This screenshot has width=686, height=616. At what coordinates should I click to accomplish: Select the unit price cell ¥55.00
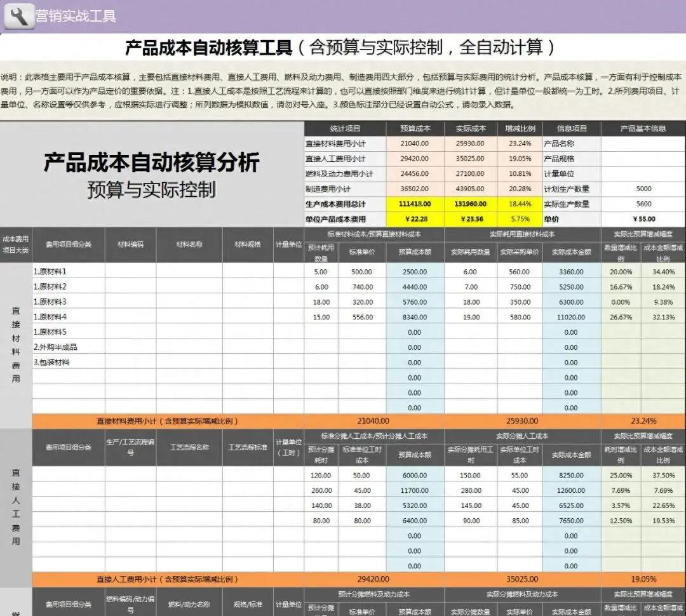click(x=643, y=219)
